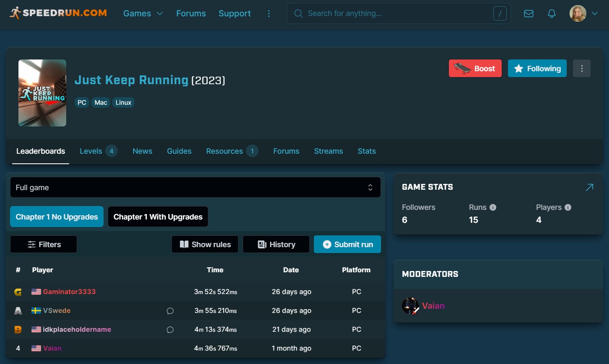The image size is (609, 364).
Task: Click the Players info icon
Action: click(x=568, y=207)
